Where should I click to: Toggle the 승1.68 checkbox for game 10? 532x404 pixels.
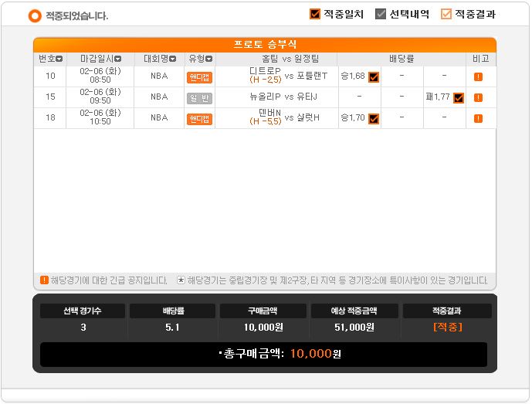[374, 77]
